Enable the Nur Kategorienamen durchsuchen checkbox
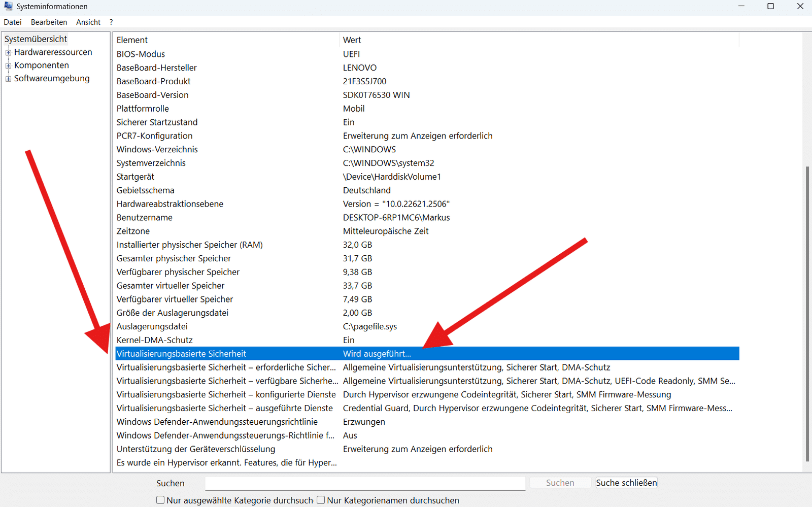 pyautogui.click(x=321, y=500)
